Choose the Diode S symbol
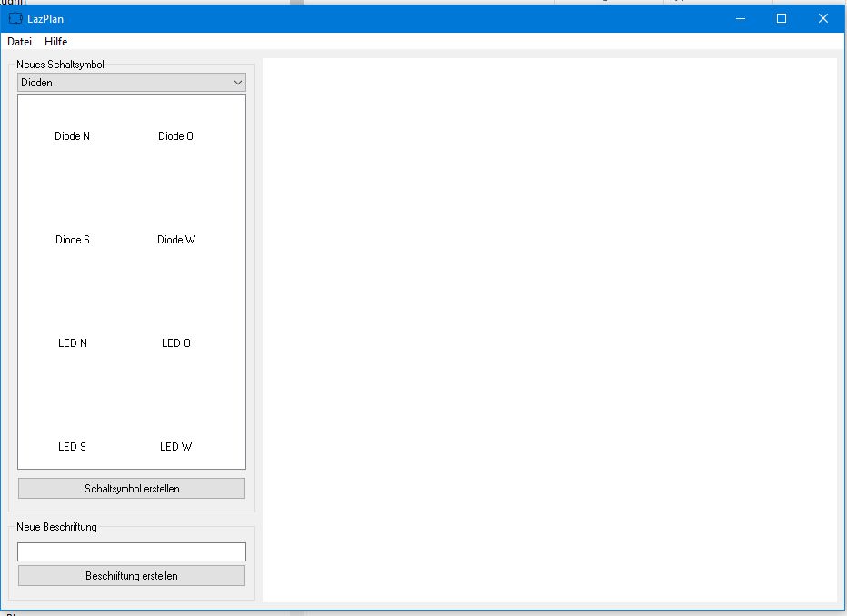 [x=73, y=240]
